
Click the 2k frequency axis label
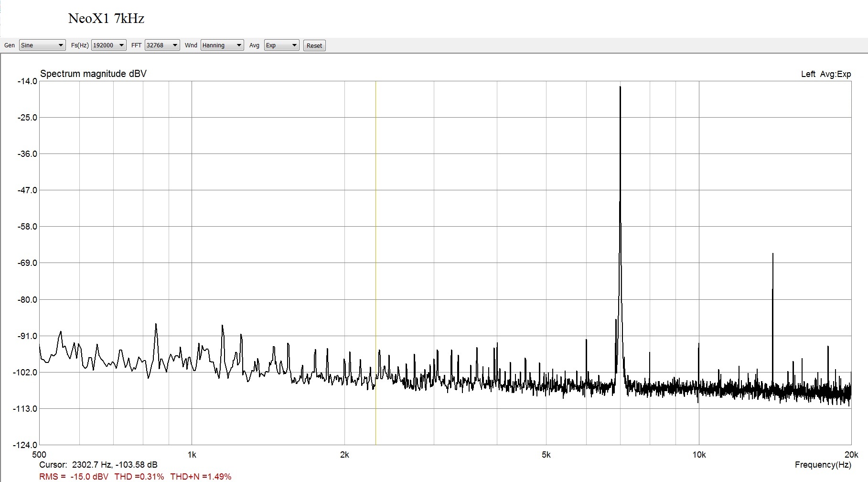point(344,455)
